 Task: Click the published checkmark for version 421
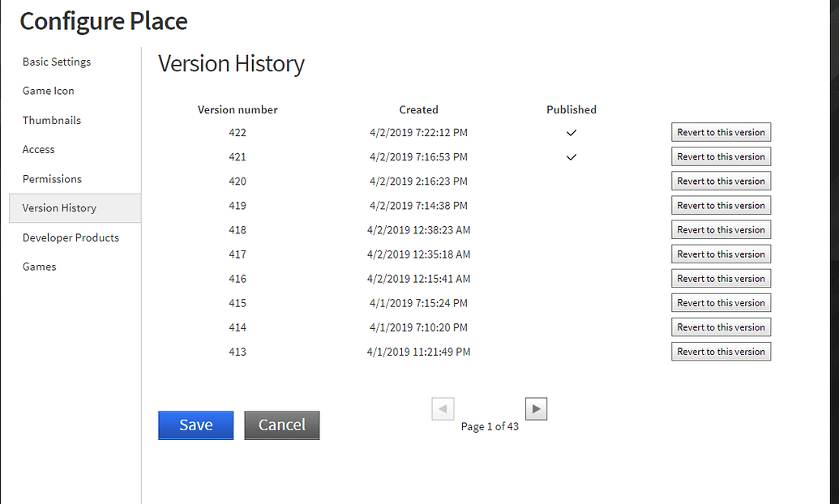(x=571, y=157)
